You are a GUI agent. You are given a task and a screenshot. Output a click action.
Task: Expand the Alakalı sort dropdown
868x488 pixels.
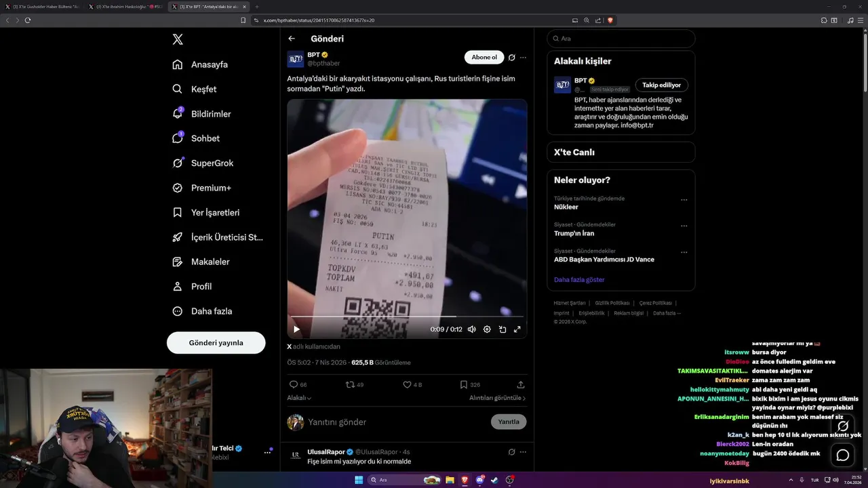point(299,398)
